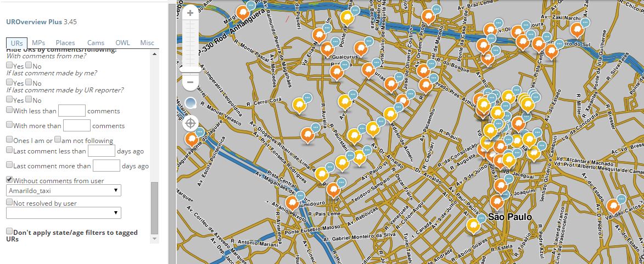The image size is (644, 264).
Task: Select orange UR marker by Ponte do Jaguaré
Action: [x=192, y=139]
